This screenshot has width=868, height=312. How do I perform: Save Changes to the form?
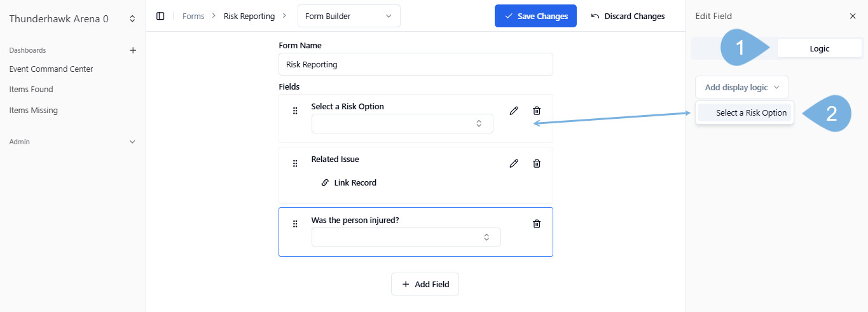535,16
